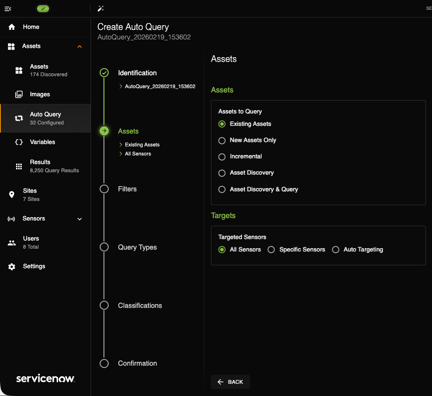Image resolution: width=432 pixels, height=396 pixels.
Task: Open Variables in the sidebar
Action: tap(45, 142)
